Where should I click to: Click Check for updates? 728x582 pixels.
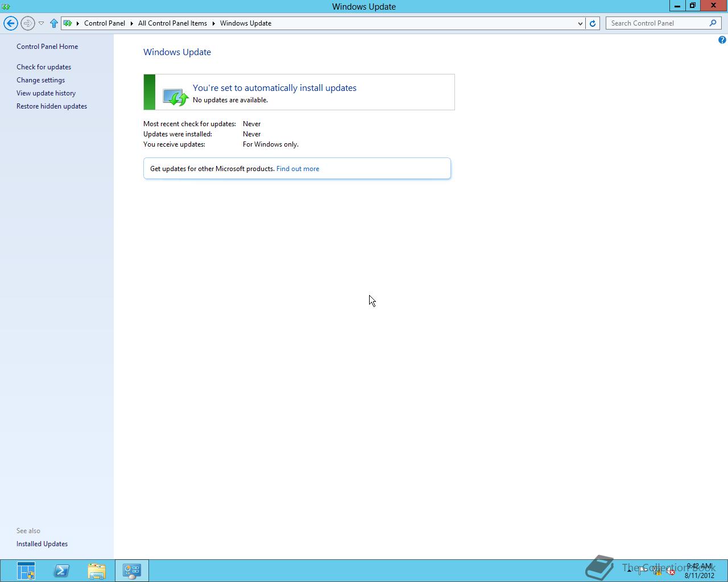point(44,67)
